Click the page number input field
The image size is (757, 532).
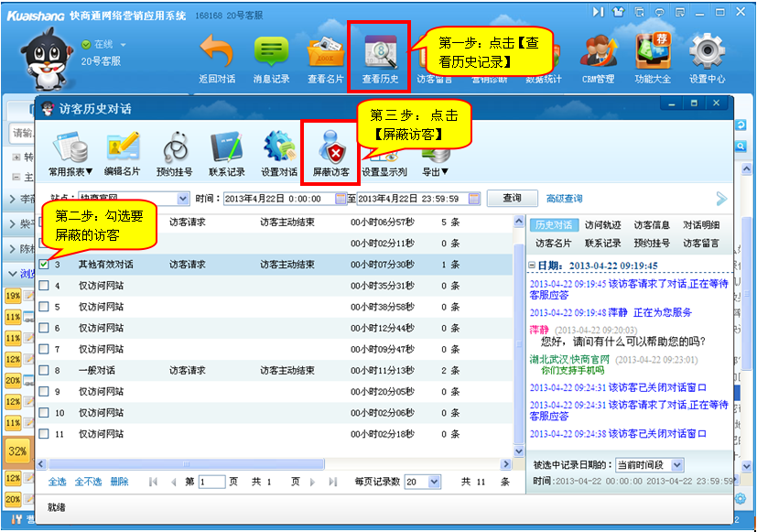pyautogui.click(x=211, y=482)
